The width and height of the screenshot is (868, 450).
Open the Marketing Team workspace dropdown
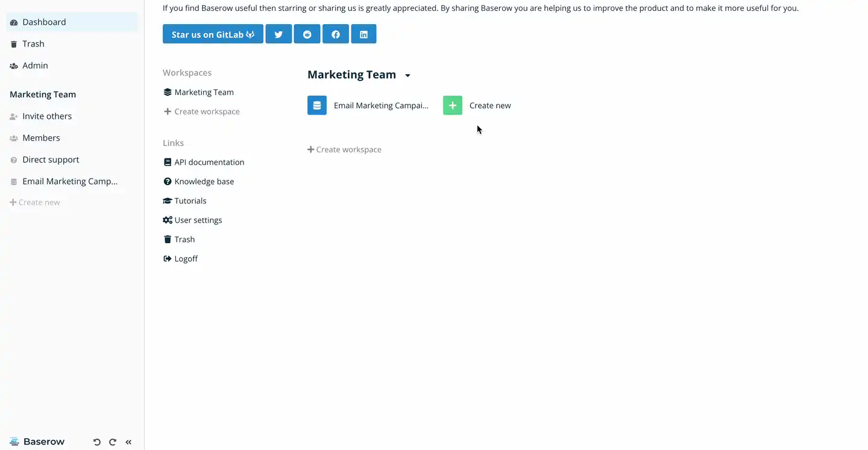[407, 75]
